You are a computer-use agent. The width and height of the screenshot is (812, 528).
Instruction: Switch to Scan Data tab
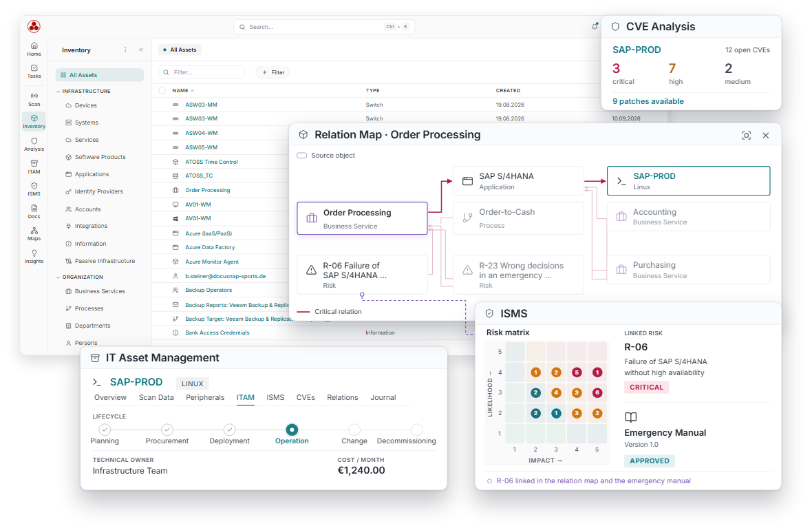(156, 397)
